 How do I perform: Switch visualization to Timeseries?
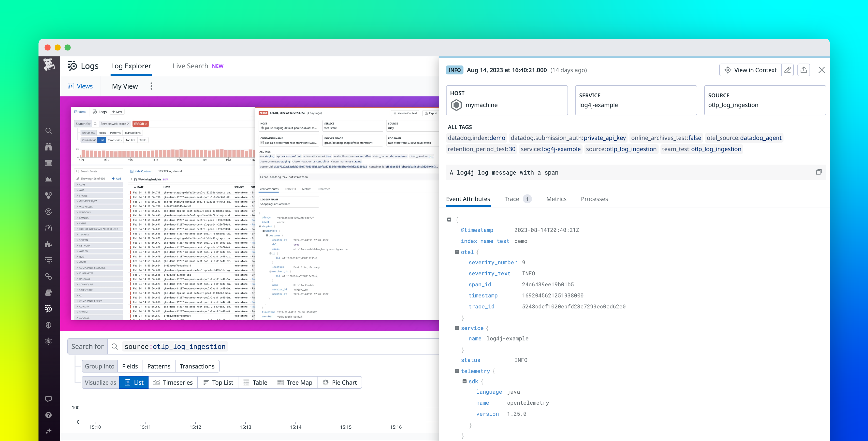173,382
